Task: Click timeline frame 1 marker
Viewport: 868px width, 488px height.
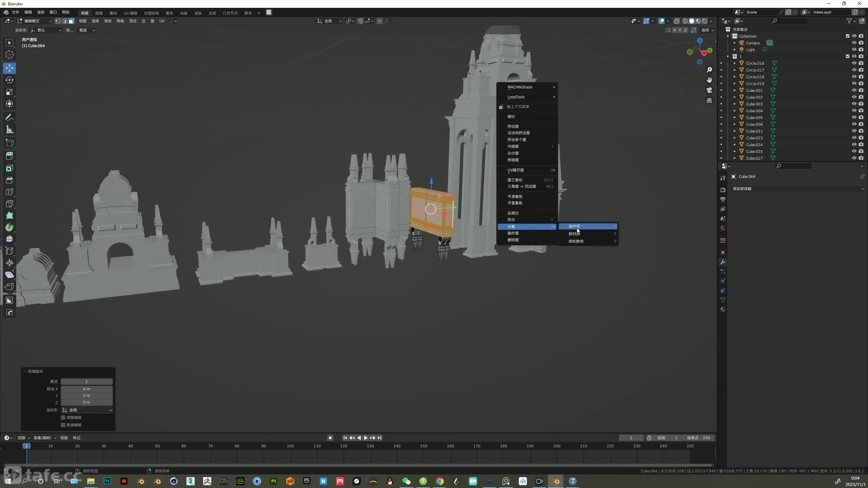Action: tap(26, 446)
